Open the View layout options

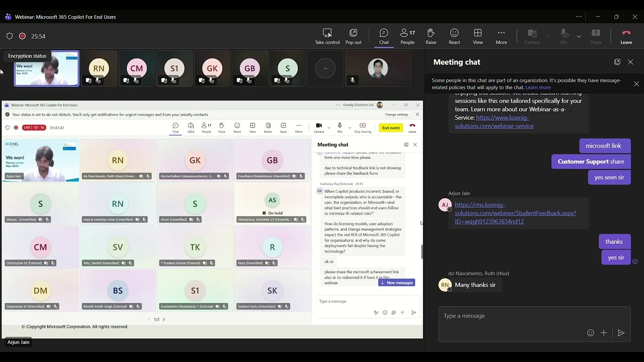(x=478, y=36)
